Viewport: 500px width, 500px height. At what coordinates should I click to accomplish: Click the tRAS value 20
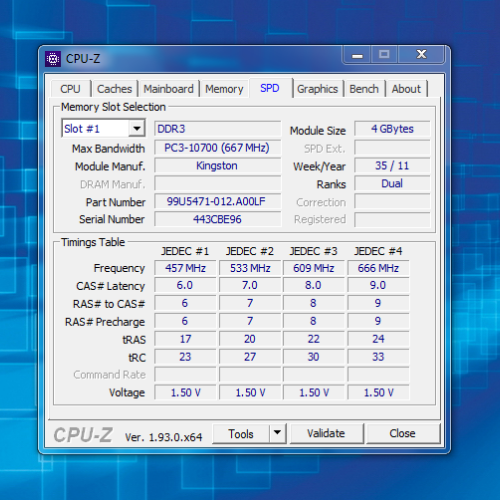pos(250,339)
